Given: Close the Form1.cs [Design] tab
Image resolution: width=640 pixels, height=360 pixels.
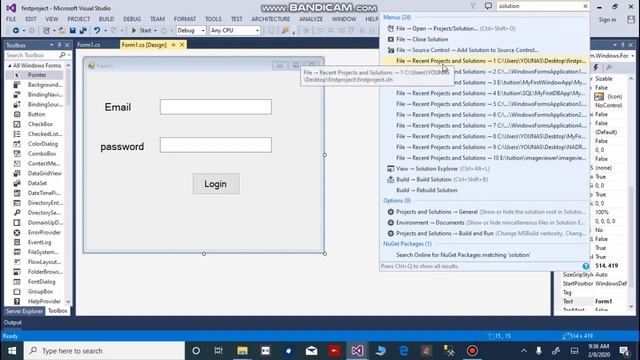Looking at the screenshot, I should click(x=182, y=45).
